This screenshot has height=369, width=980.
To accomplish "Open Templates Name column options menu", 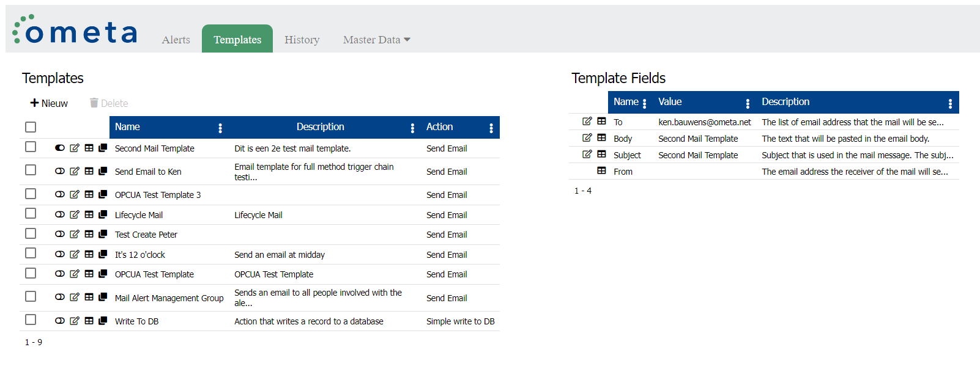I will [220, 128].
